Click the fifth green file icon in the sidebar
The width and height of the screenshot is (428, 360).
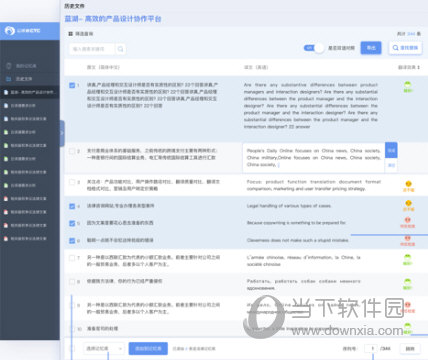click(x=6, y=185)
